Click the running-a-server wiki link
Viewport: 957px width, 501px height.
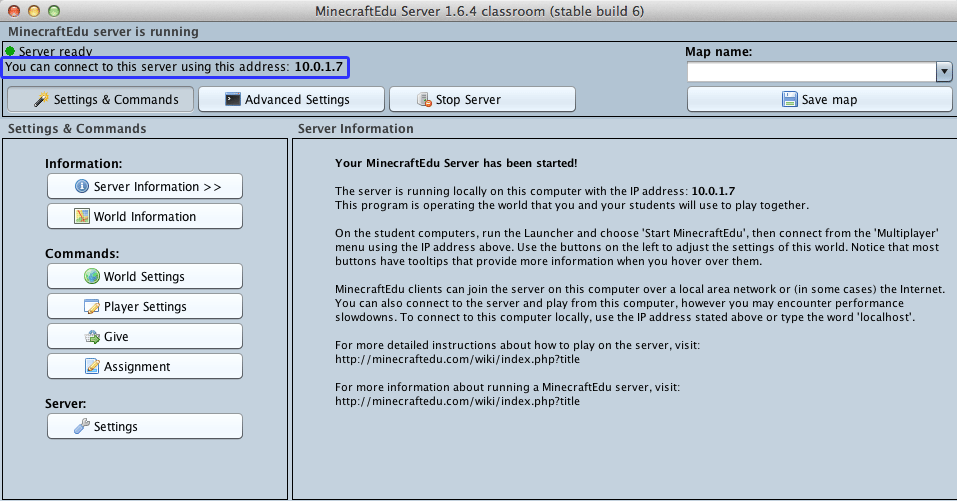457,402
